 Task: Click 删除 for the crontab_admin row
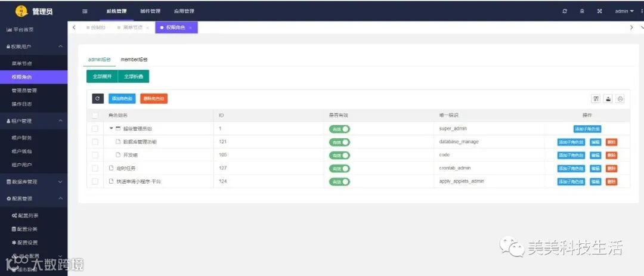click(x=611, y=168)
